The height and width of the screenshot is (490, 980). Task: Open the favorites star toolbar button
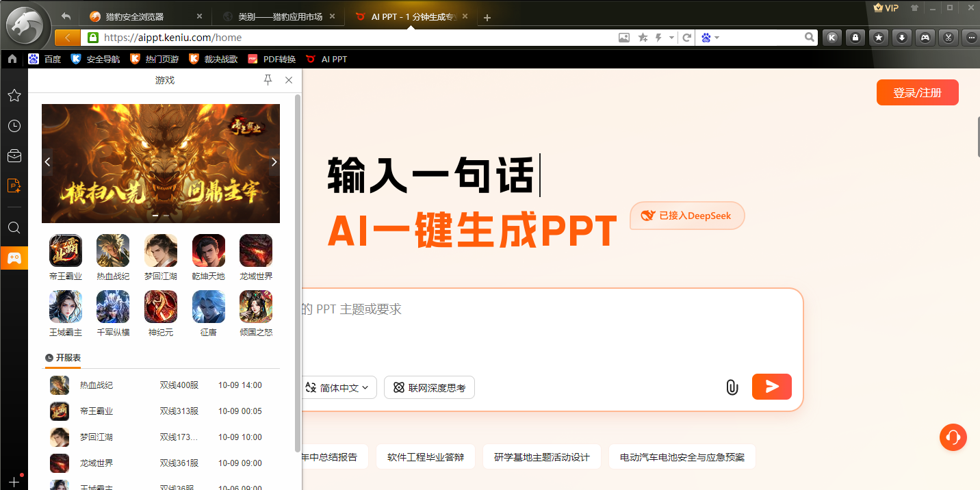coord(879,38)
